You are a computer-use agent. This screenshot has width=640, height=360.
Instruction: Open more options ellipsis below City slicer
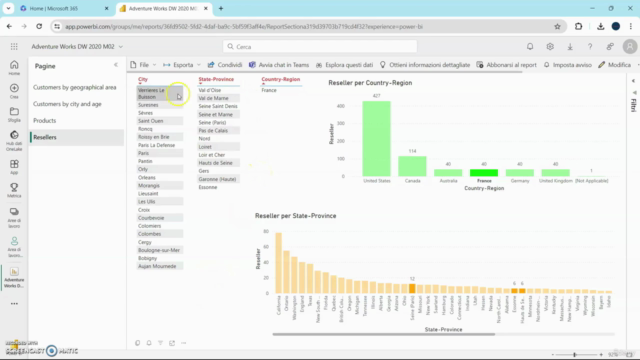click(x=184, y=343)
